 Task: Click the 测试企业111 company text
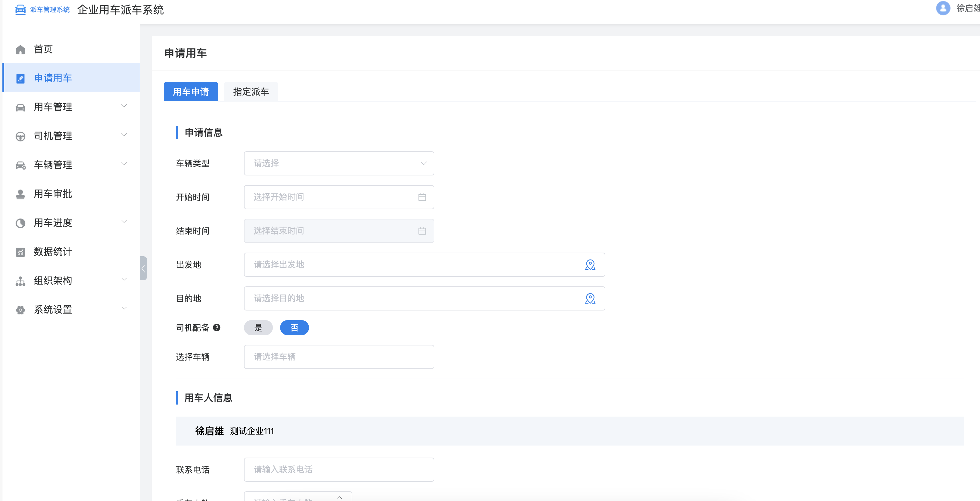pos(252,431)
